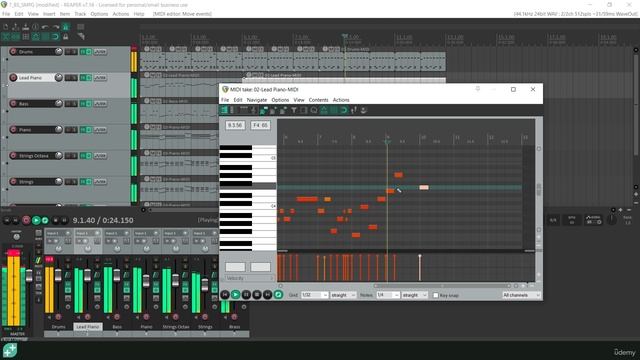Open the grid type straight dropdown

pyautogui.click(x=343, y=295)
